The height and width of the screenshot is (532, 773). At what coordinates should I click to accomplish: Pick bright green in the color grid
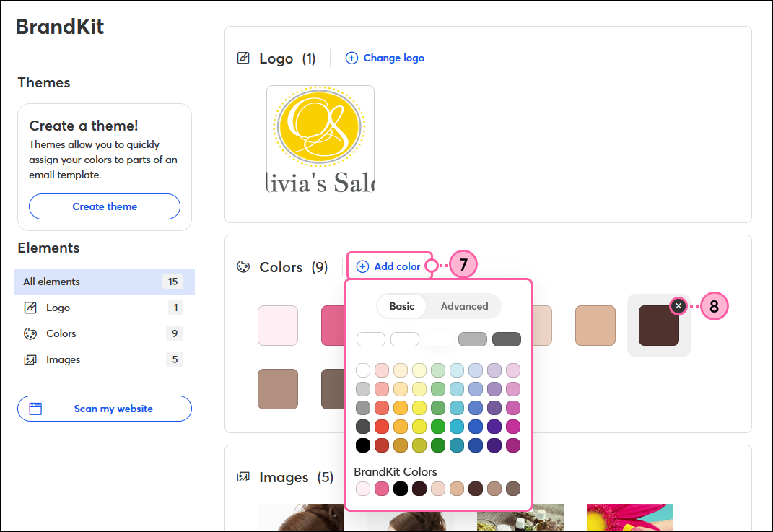pos(438,427)
